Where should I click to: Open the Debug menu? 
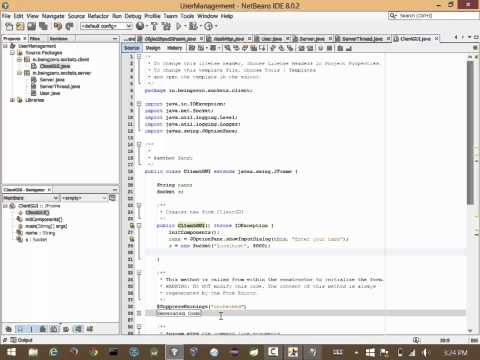133,16
